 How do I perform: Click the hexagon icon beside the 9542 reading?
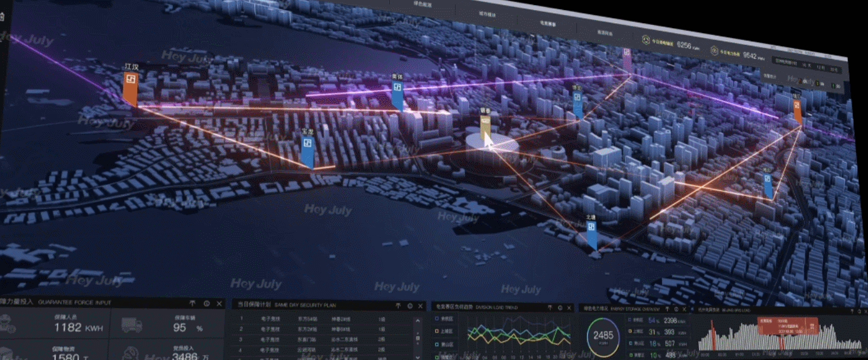(715, 51)
